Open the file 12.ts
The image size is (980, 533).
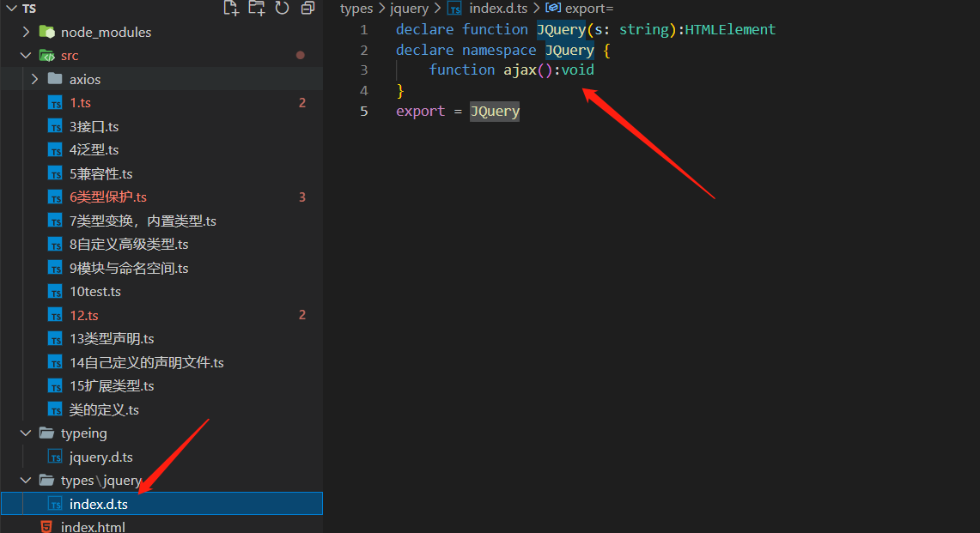tap(84, 316)
